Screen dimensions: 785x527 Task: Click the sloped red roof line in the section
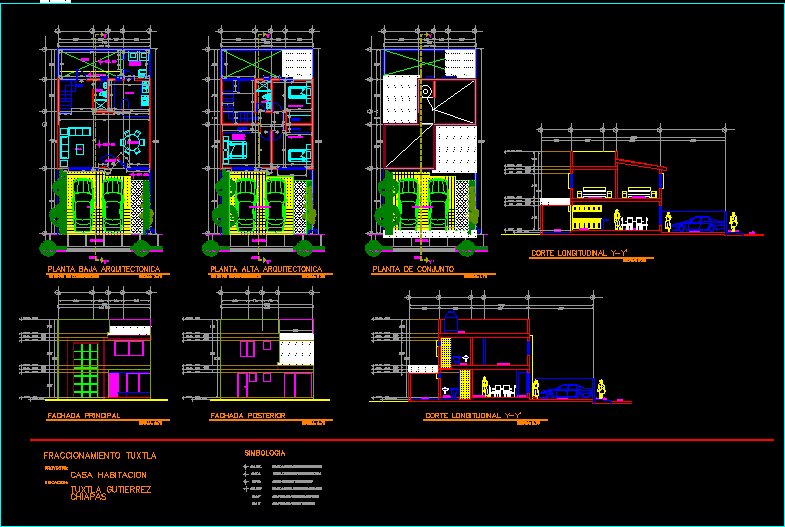(x=640, y=165)
